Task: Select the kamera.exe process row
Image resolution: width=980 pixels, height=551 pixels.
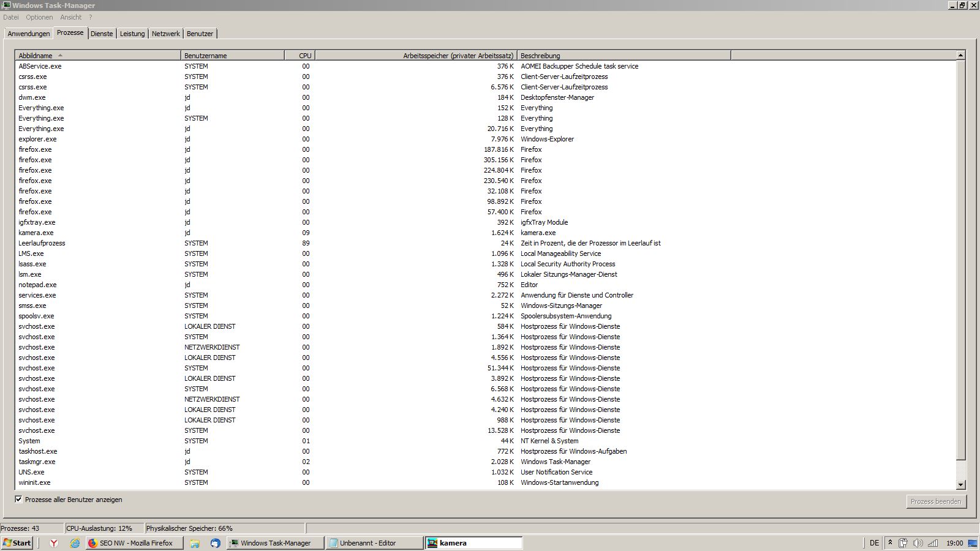Action: pyautogui.click(x=486, y=233)
